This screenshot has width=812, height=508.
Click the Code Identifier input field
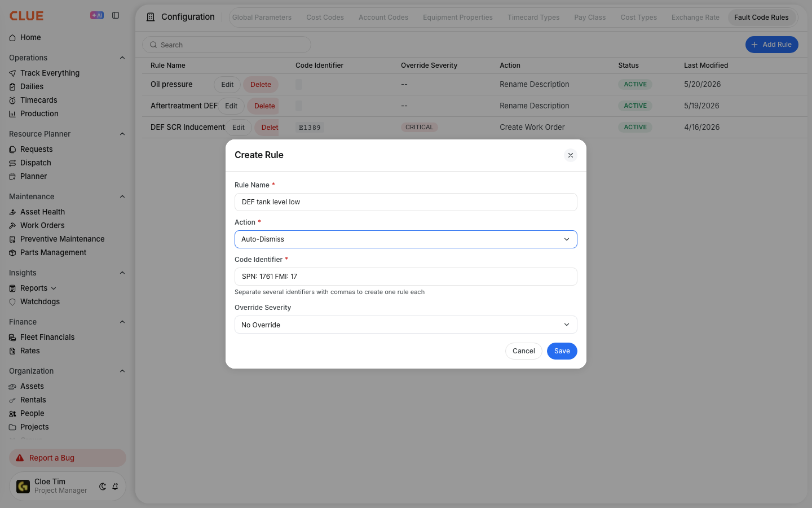point(406,277)
